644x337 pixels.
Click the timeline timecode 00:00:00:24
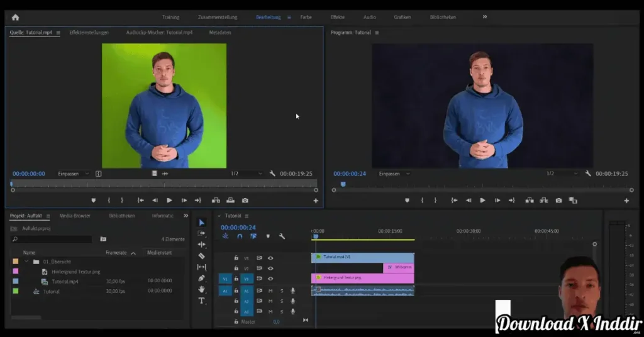[x=238, y=228]
